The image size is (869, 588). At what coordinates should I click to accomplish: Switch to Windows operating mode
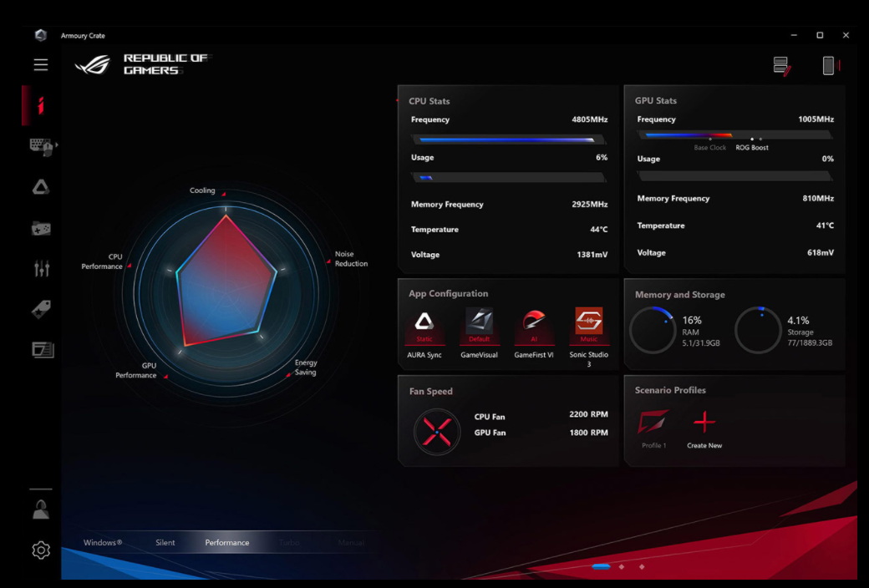click(103, 543)
